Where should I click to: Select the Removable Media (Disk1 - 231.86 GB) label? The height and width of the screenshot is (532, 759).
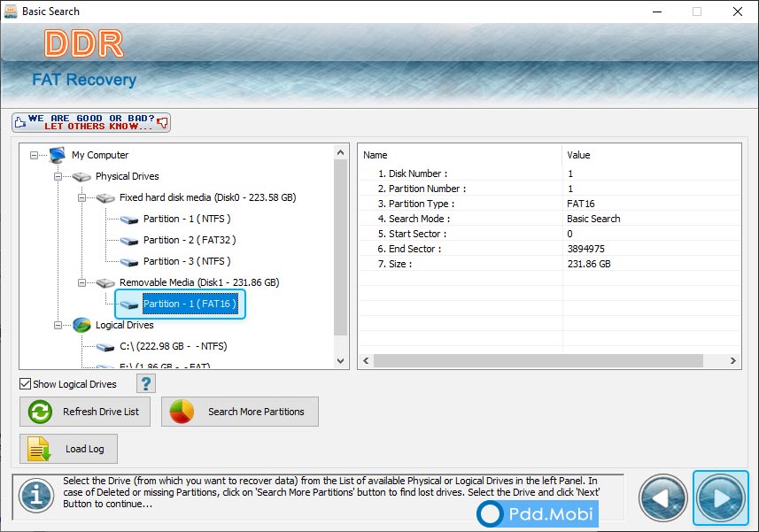point(199,283)
